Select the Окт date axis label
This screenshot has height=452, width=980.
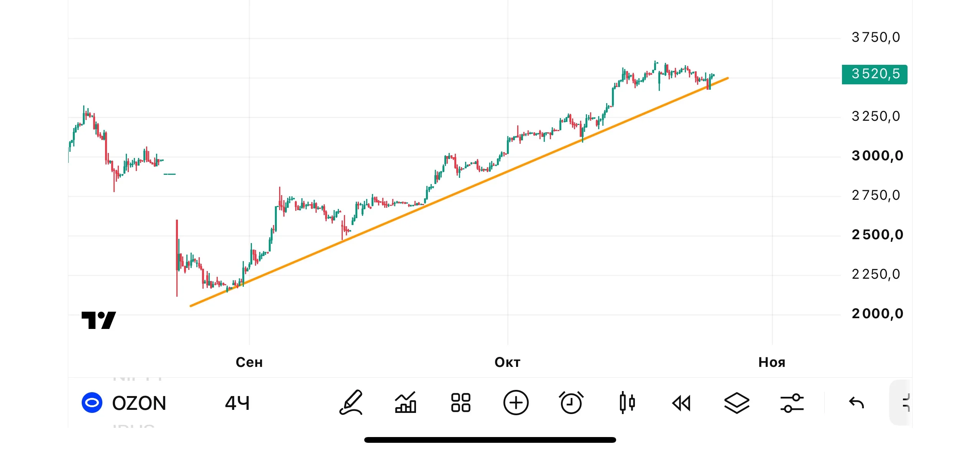[507, 362]
